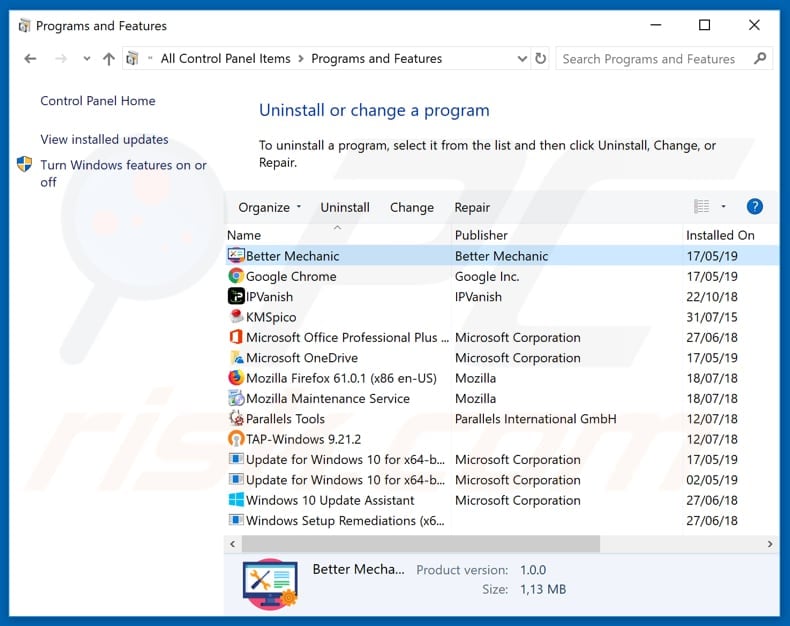Open the view options dropdown arrow
The image size is (790, 626).
tap(723, 206)
